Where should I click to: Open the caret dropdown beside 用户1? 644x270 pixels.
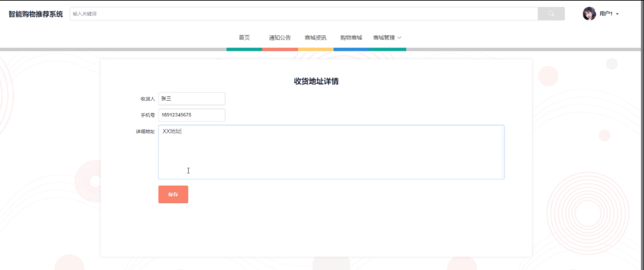[617, 14]
